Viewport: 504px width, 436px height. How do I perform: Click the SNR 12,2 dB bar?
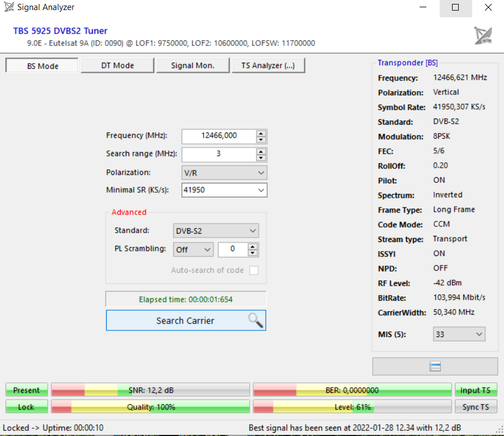click(150, 390)
